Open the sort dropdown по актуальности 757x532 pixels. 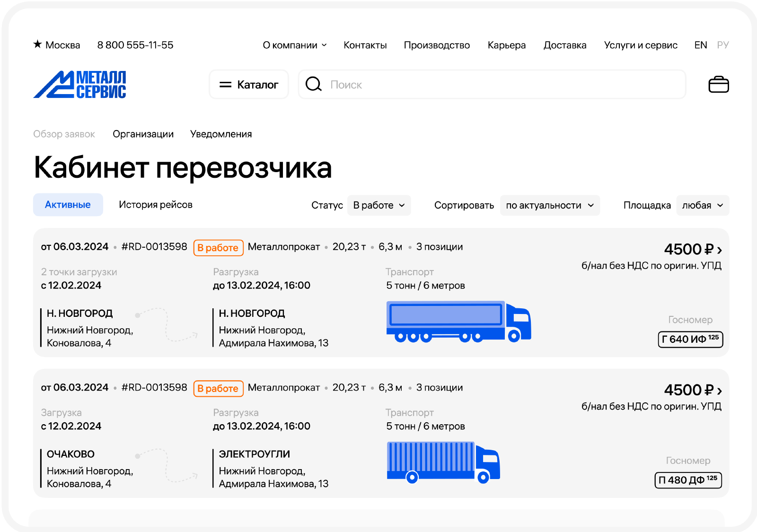[550, 205]
